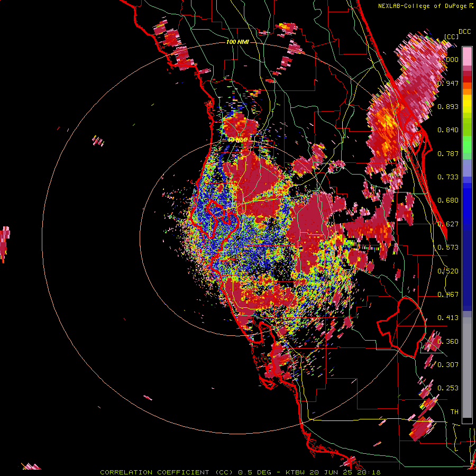Click the 1.000 value on the color scale
Screen dimensions: 476x476
tap(448, 59)
